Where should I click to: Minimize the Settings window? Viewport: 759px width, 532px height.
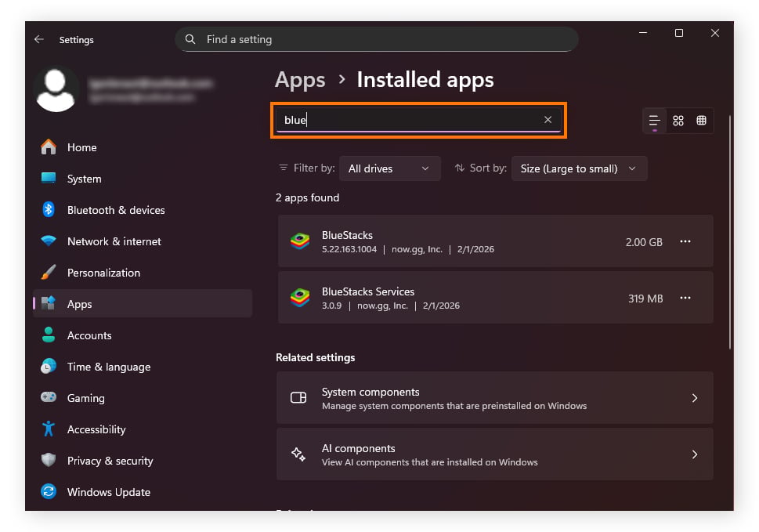(x=643, y=33)
